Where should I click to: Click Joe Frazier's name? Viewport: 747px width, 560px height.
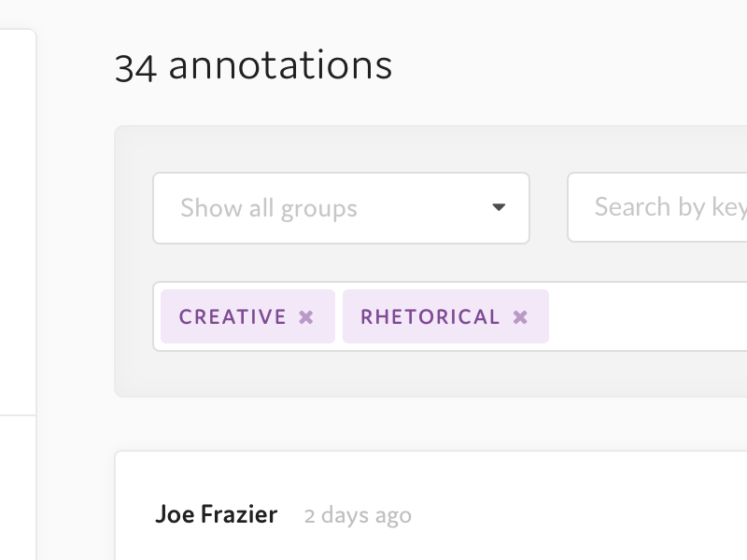click(217, 514)
